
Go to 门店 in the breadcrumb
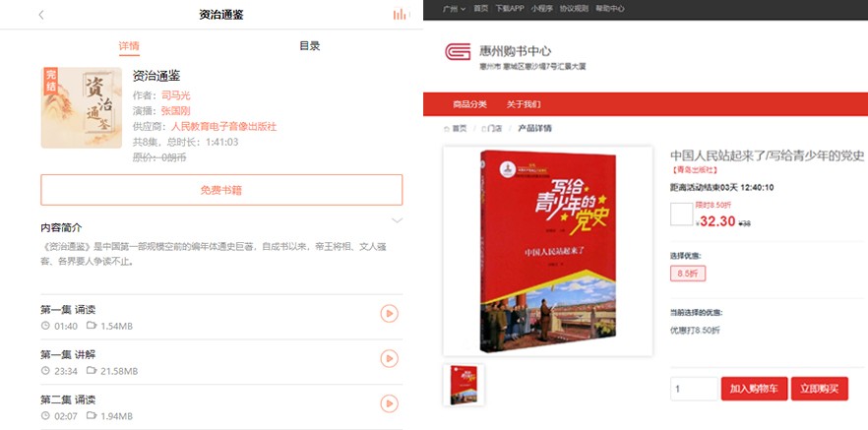(x=492, y=128)
